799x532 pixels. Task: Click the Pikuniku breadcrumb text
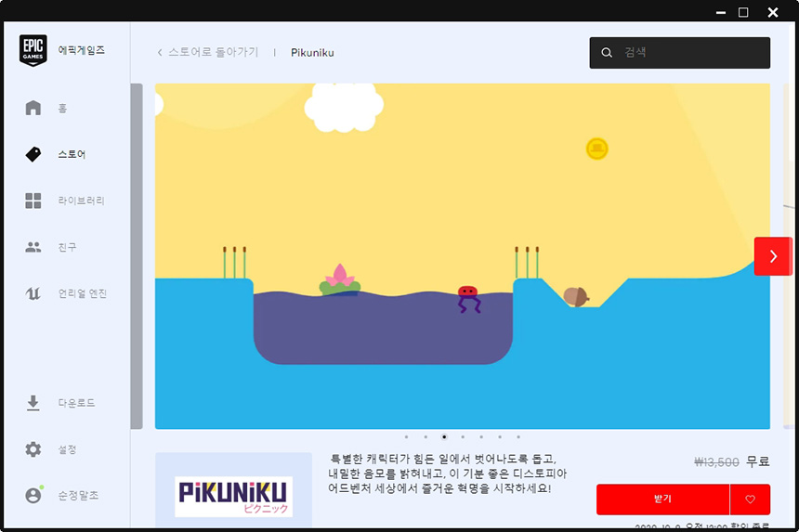[x=312, y=52]
